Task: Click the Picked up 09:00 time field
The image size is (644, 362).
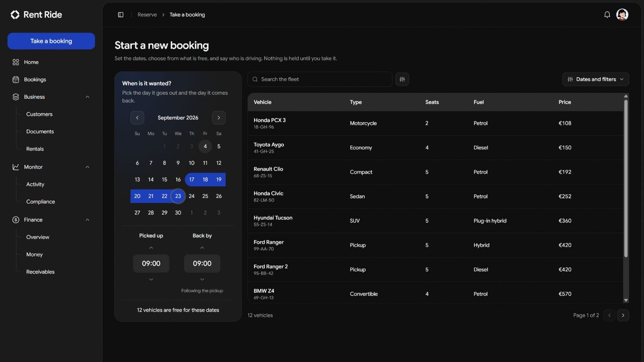Action: click(x=151, y=263)
